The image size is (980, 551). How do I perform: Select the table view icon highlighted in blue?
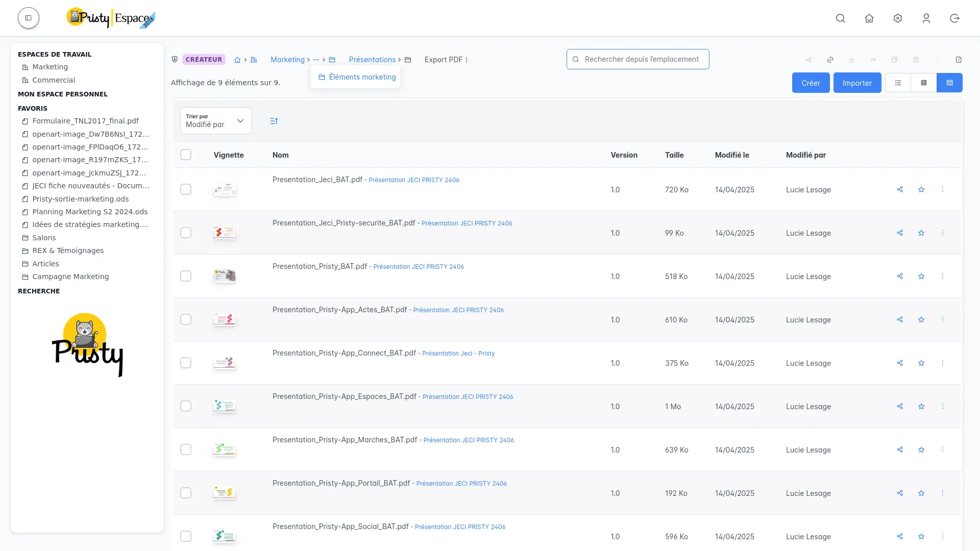pos(950,83)
